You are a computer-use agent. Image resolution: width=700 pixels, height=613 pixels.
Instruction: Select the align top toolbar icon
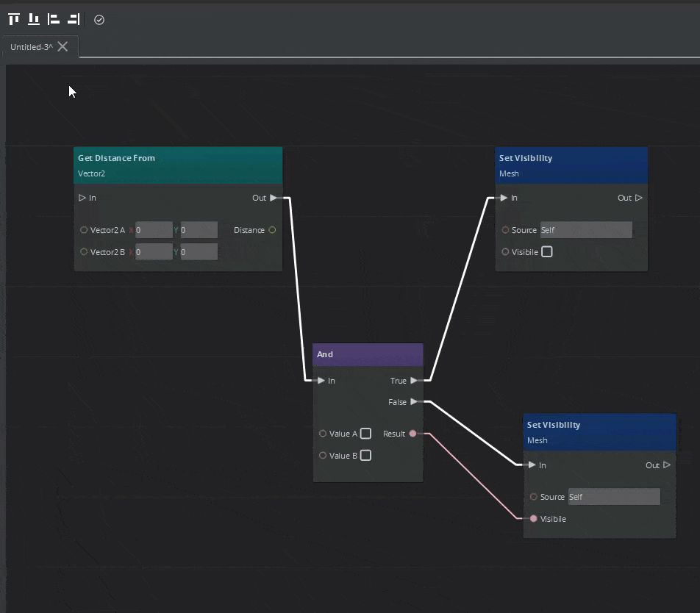point(13,18)
